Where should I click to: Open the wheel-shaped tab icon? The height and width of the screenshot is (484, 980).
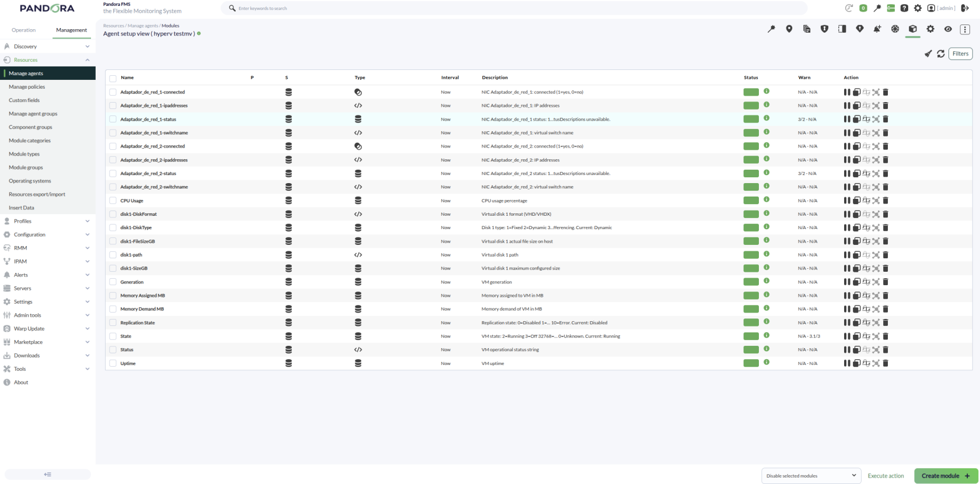click(895, 29)
